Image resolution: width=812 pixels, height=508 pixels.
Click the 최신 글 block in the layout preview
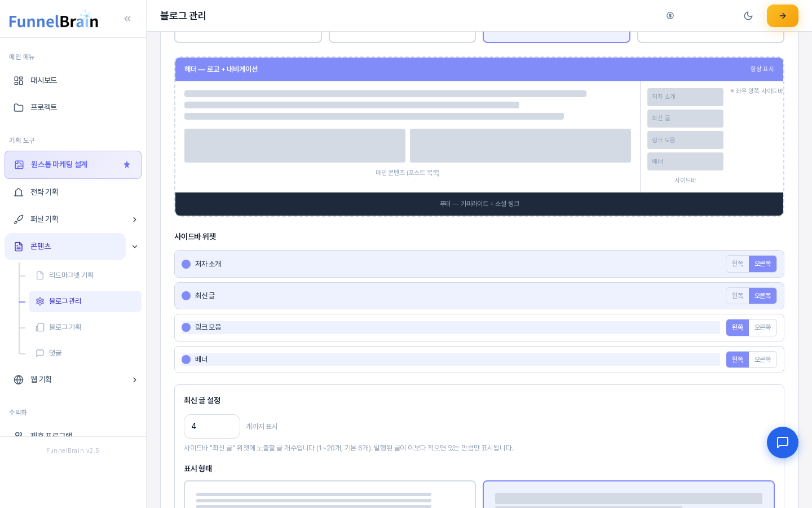685,119
